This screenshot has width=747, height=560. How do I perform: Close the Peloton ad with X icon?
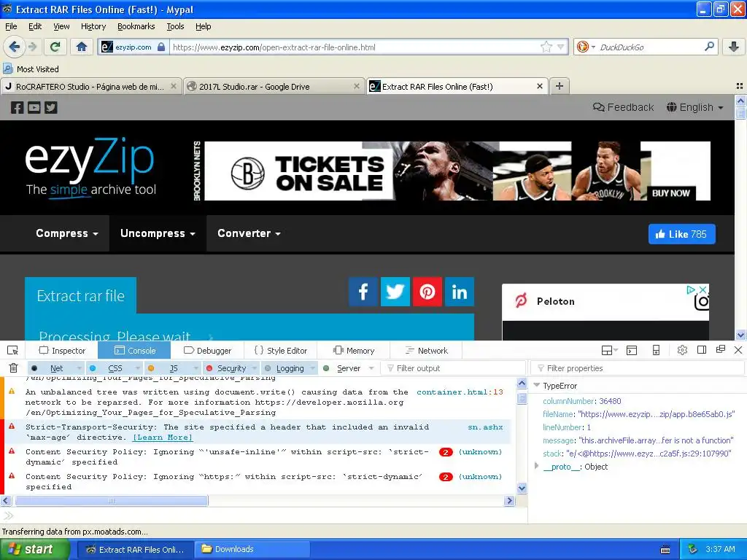click(x=703, y=289)
